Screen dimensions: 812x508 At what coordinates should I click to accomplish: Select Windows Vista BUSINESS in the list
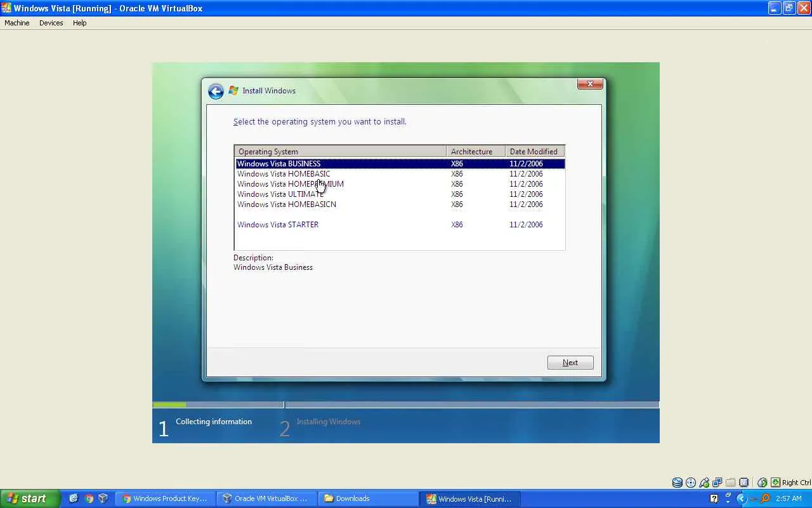point(400,164)
